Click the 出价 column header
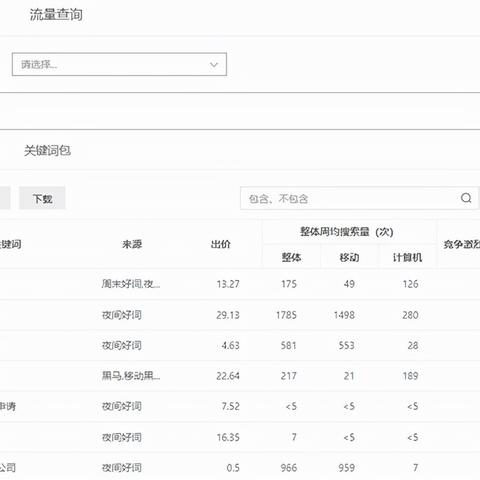The width and height of the screenshot is (480, 480). click(221, 244)
